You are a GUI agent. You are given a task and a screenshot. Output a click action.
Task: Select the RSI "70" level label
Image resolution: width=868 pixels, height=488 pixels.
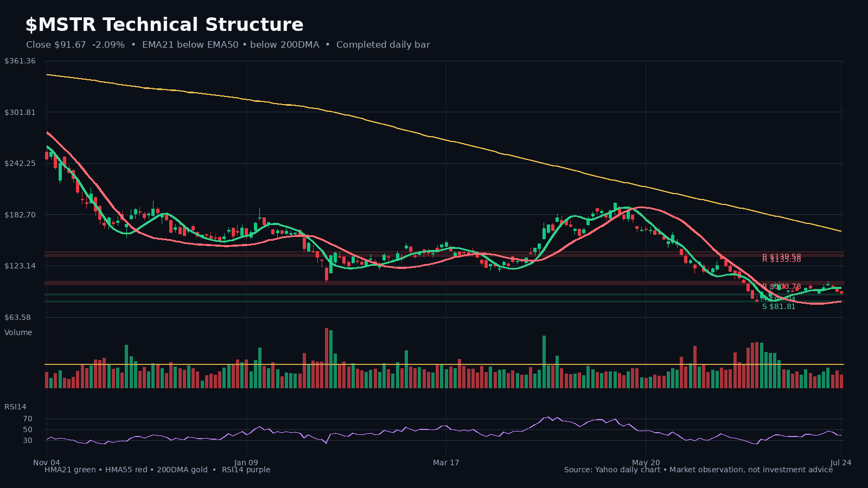click(28, 419)
